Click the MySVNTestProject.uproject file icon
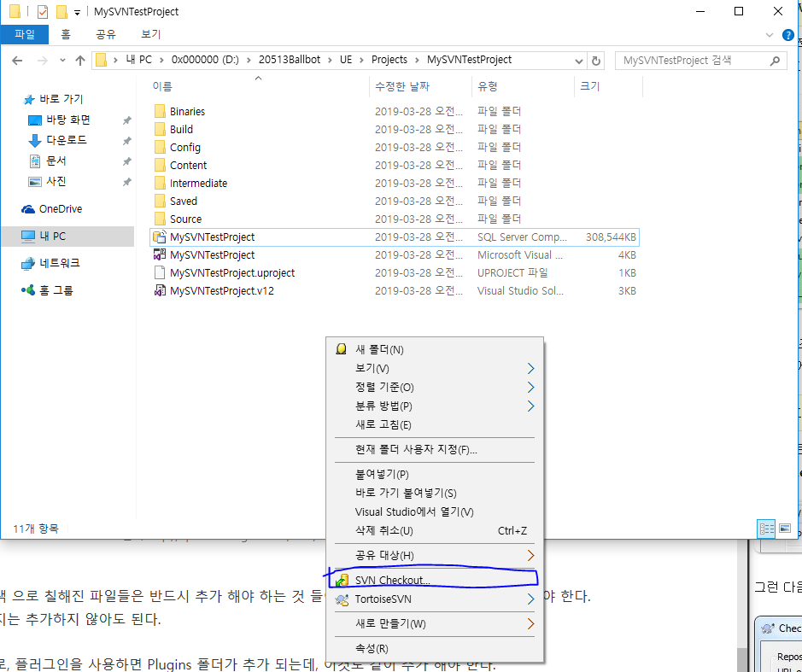The height and width of the screenshot is (672, 802). pyautogui.click(x=160, y=272)
